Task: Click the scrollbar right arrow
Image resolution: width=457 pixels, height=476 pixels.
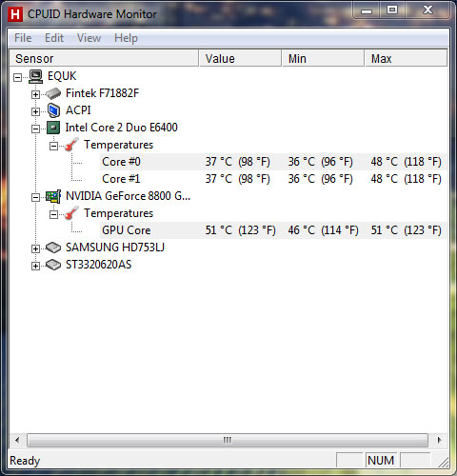Action: pos(439,440)
